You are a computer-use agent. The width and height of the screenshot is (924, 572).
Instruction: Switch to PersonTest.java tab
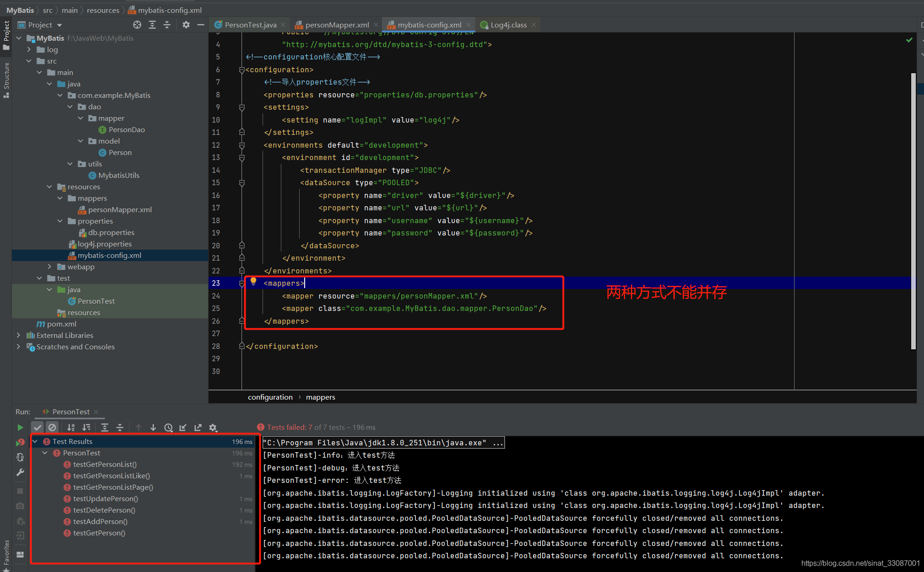(x=250, y=25)
